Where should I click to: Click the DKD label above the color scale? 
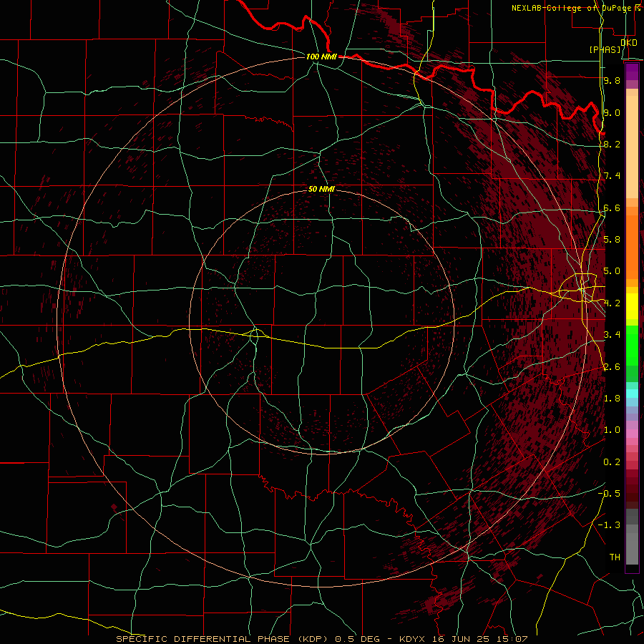(629, 42)
